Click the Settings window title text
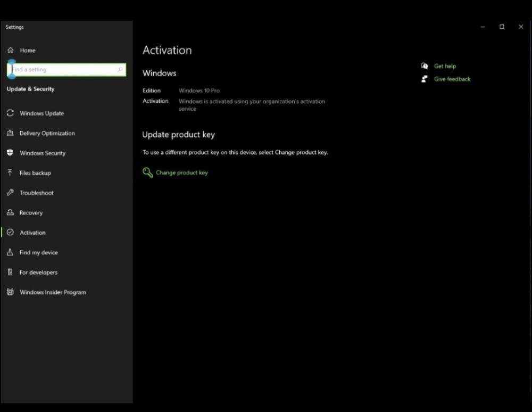 [x=14, y=27]
